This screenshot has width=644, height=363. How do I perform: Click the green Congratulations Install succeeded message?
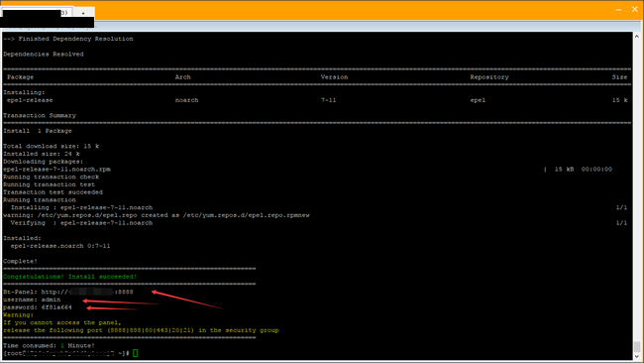(69, 277)
